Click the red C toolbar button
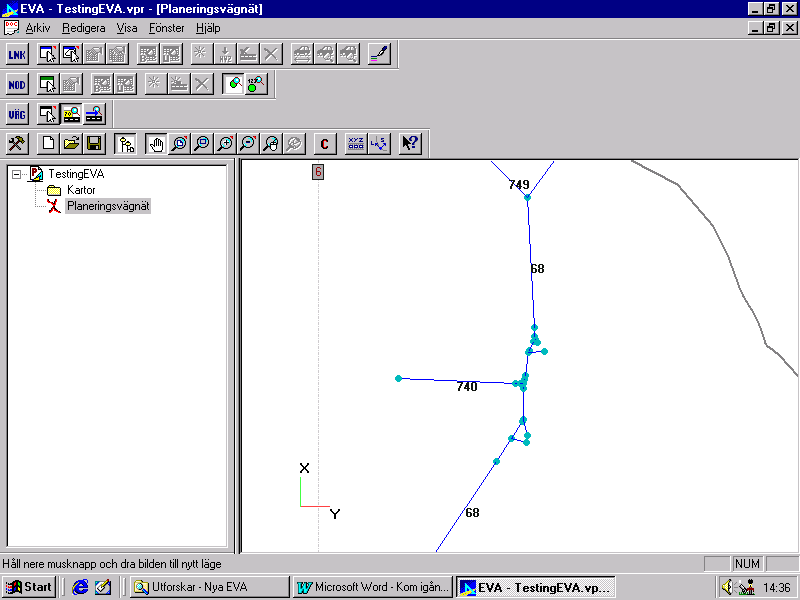 point(324,144)
